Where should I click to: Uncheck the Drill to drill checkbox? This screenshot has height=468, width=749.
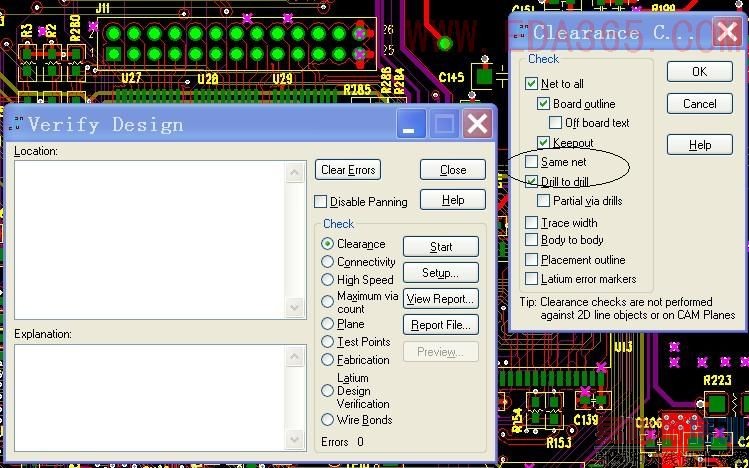point(531,181)
